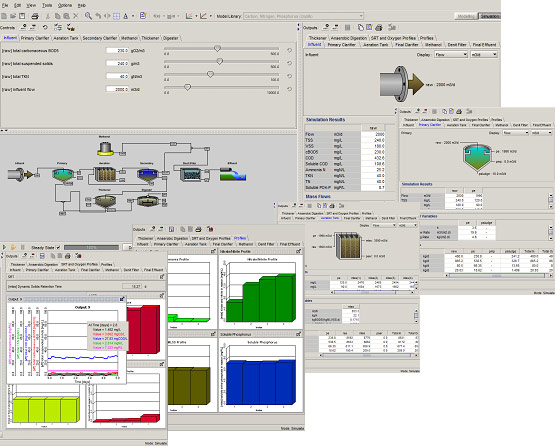Select the Primary clarifier unit on flowsheet

pos(63,175)
